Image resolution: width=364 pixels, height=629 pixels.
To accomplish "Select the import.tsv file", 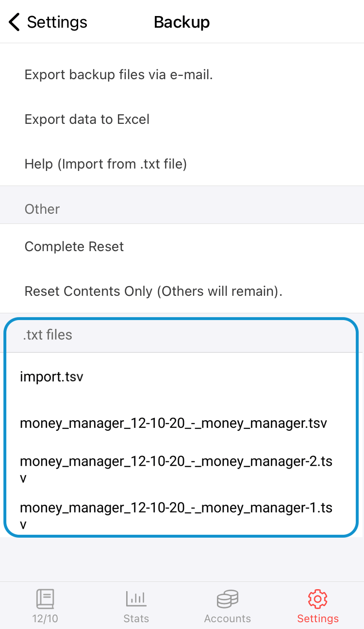I will (x=51, y=376).
